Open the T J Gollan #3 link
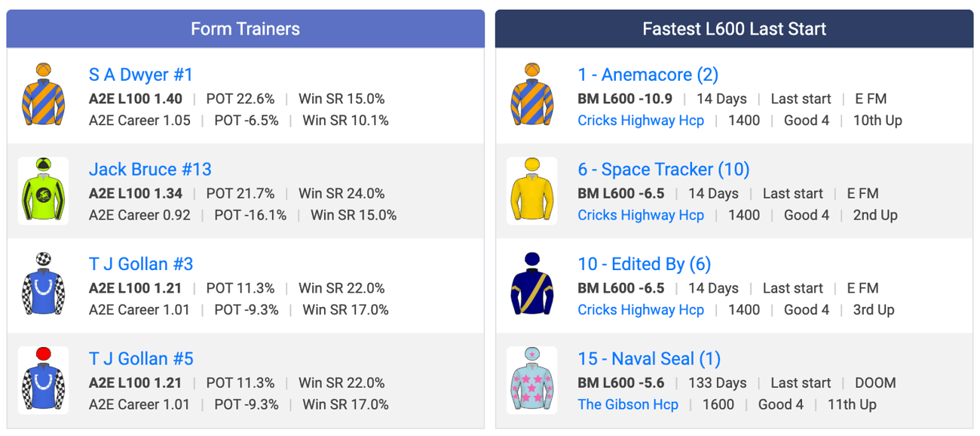The height and width of the screenshot is (436, 980). [x=141, y=264]
